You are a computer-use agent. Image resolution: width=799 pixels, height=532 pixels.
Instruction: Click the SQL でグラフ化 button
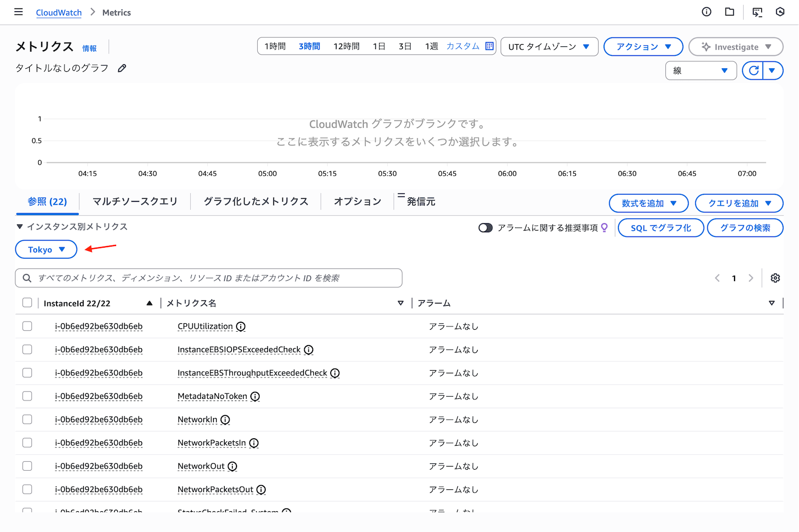coord(661,228)
